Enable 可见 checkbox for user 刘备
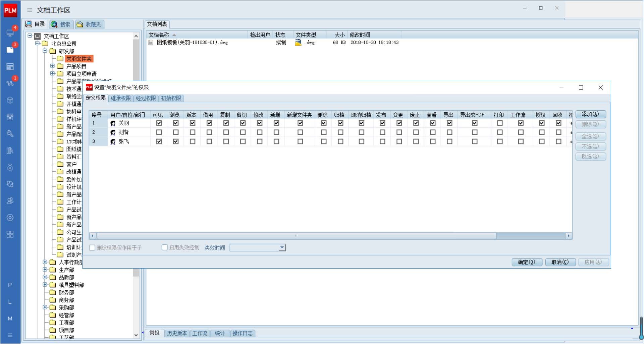 (159, 132)
